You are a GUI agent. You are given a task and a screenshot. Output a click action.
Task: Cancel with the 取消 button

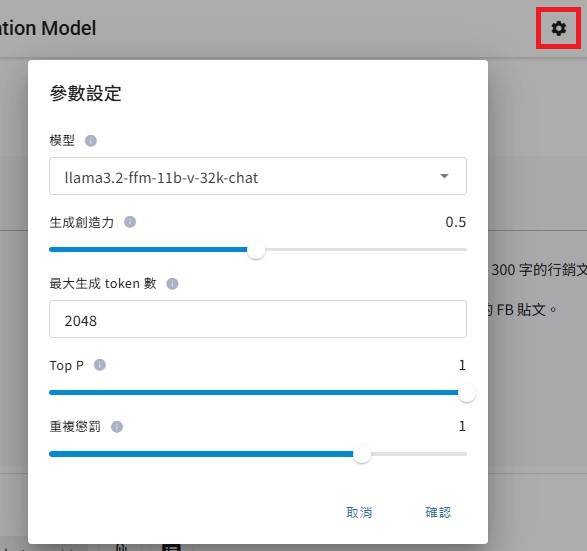(359, 512)
